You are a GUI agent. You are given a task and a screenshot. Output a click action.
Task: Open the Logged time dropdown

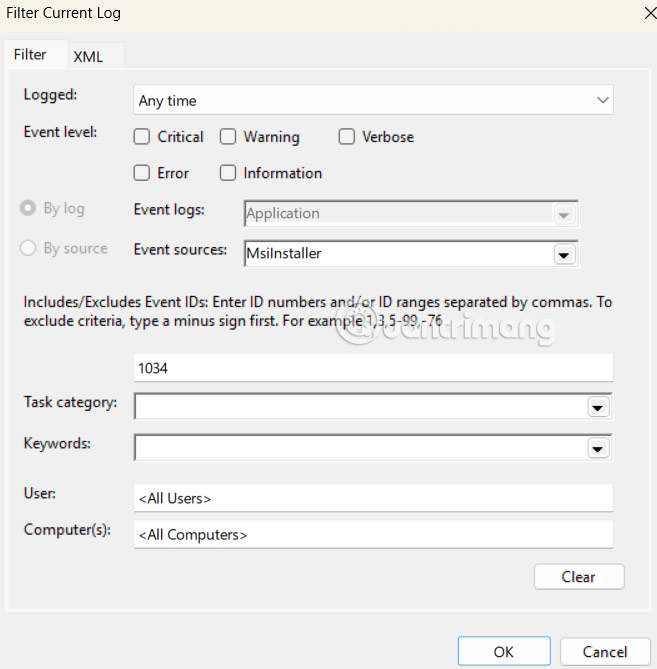tap(373, 100)
